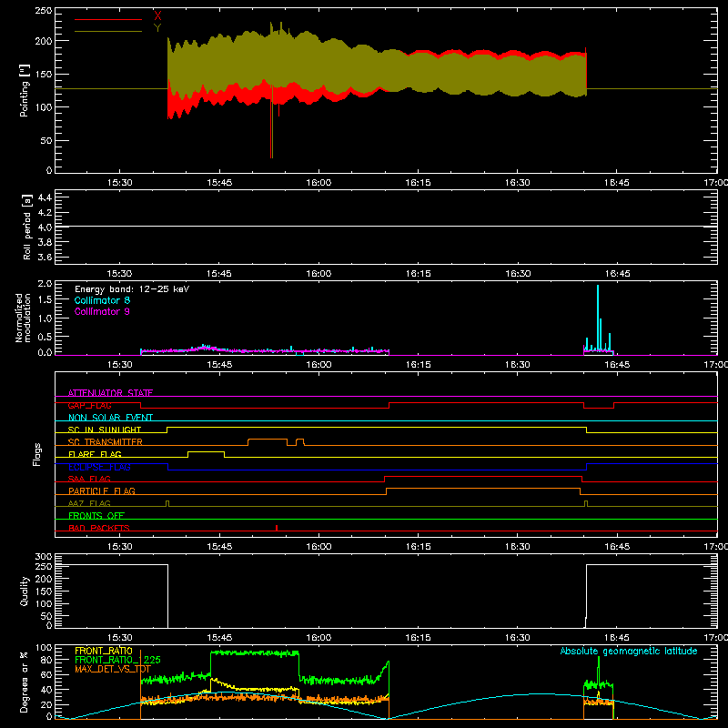Image resolution: width=728 pixels, height=728 pixels.
Task: Click the red BAD_PACKETS tick mark near 15:53
Action: point(277,528)
